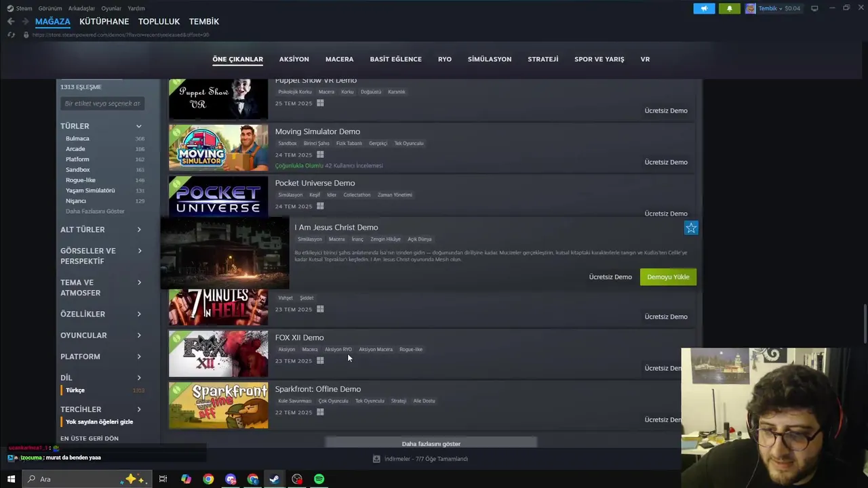Click 'Daha Fazlasını Göster' under genres

[95, 211]
